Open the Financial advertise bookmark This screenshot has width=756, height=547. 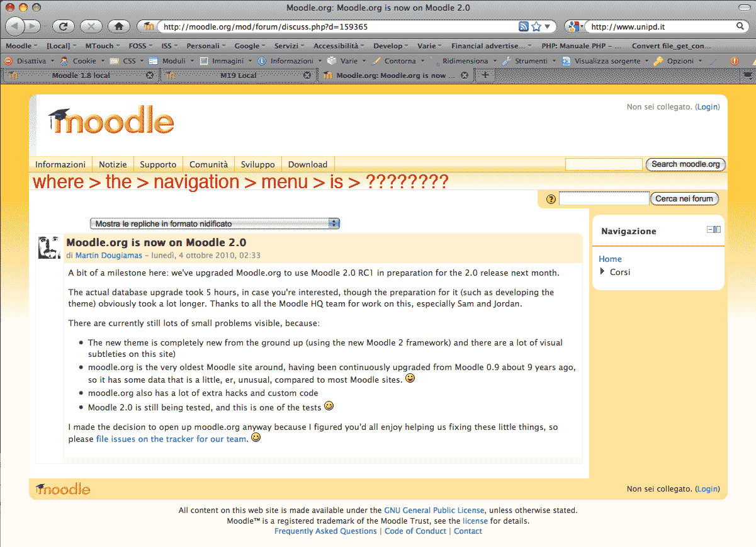tap(492, 46)
